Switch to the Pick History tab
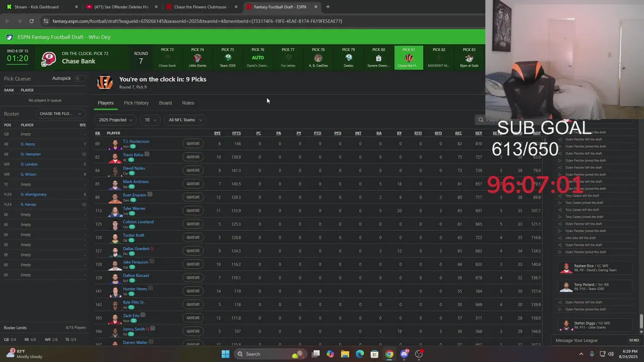The height and width of the screenshot is (362, 644). point(136,103)
